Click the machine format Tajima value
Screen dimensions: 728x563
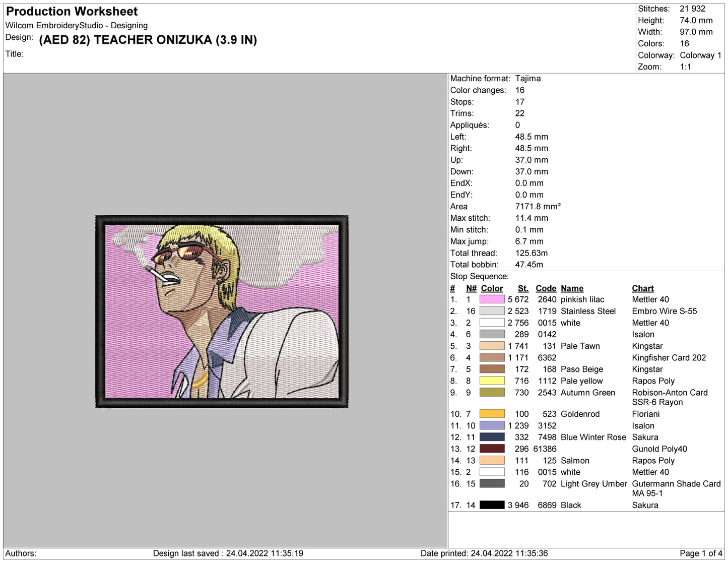coord(528,79)
